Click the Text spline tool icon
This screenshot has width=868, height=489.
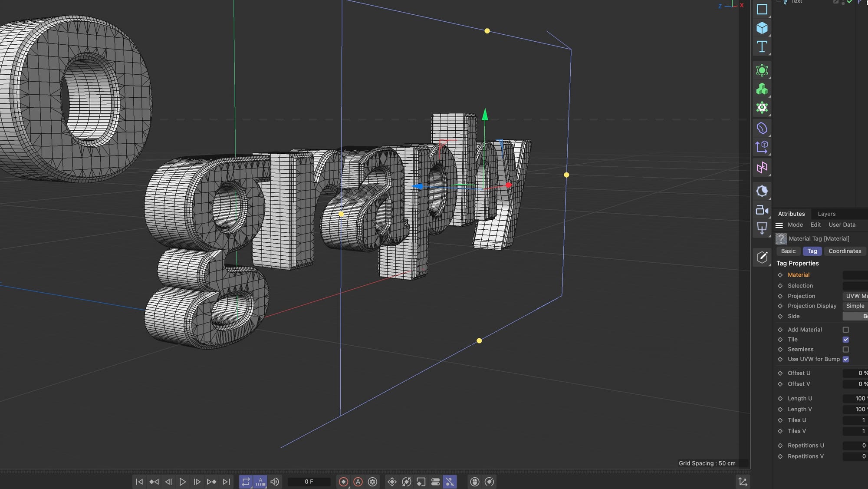pos(762,47)
